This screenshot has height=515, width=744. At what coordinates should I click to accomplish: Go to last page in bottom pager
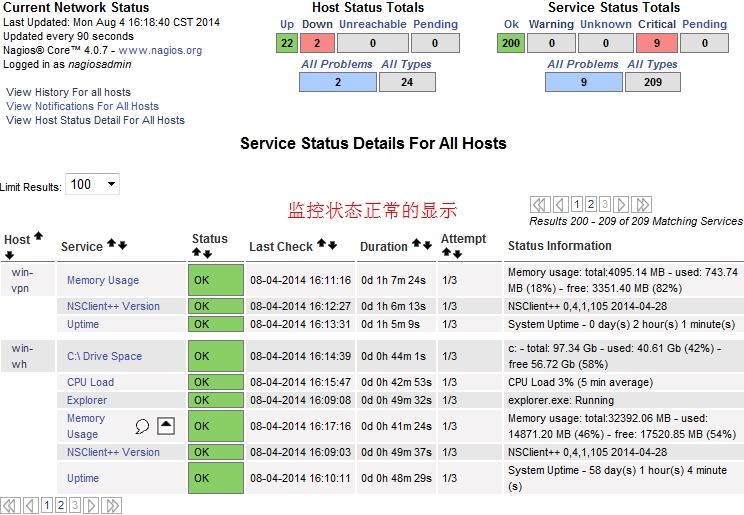click(x=112, y=506)
